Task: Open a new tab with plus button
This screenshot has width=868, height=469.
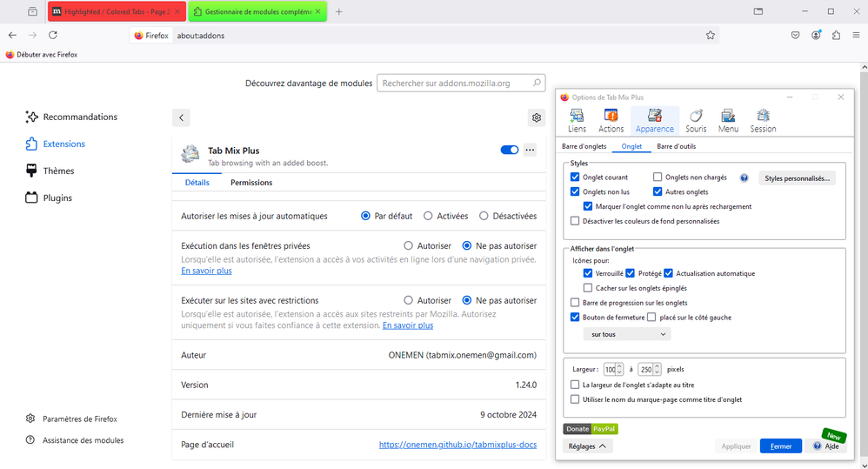Action: pos(339,11)
